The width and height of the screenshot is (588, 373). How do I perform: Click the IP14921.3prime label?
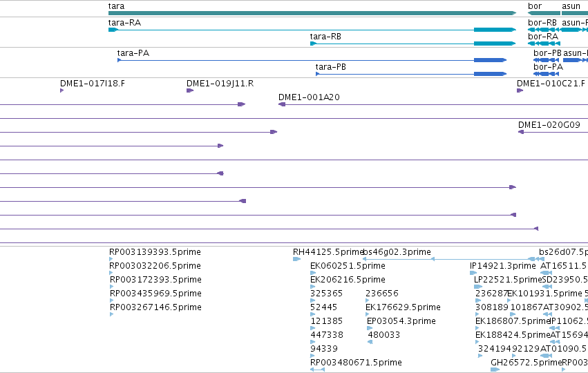tap(503, 266)
